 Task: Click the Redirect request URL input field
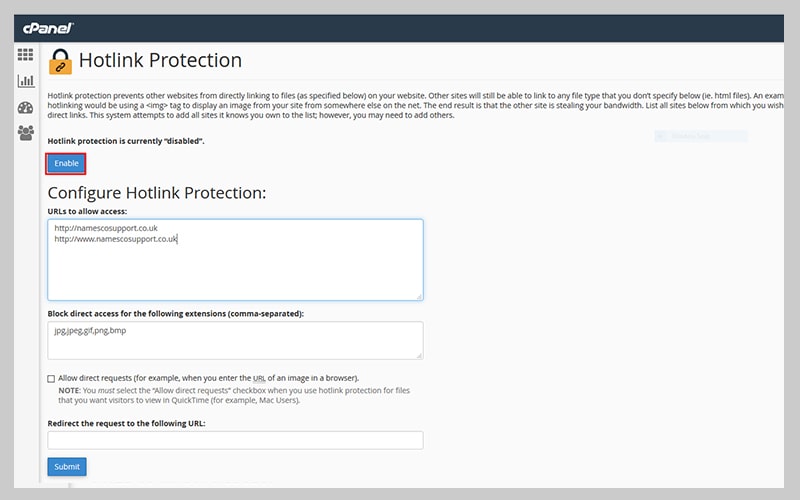pyautogui.click(x=235, y=440)
